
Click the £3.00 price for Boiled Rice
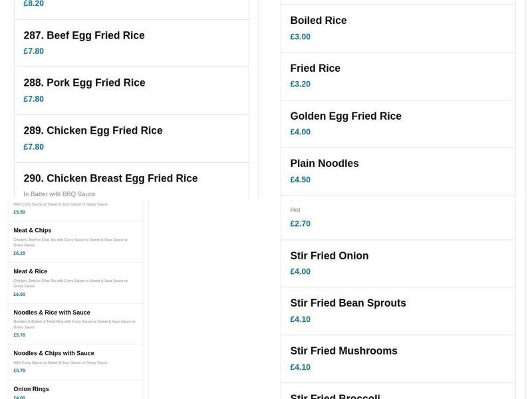pyautogui.click(x=299, y=37)
